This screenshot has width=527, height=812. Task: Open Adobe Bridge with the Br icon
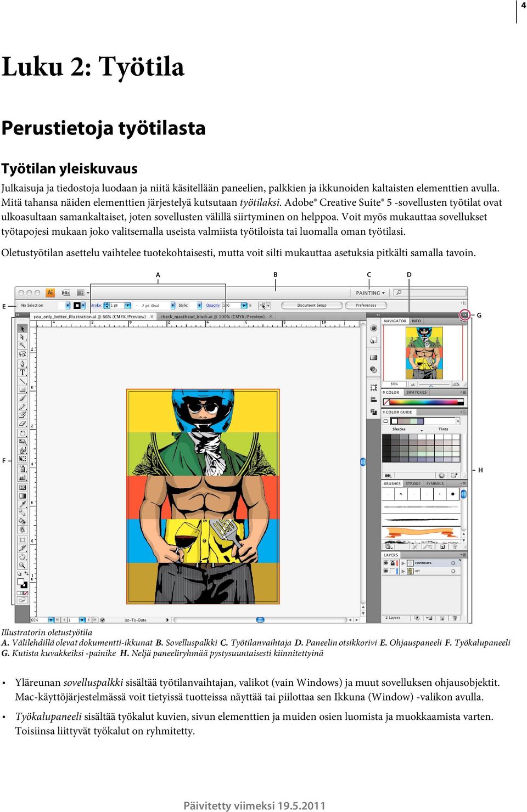[65, 292]
